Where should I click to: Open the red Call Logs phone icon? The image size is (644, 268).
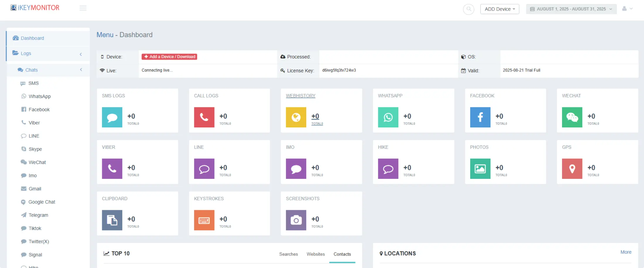point(204,117)
